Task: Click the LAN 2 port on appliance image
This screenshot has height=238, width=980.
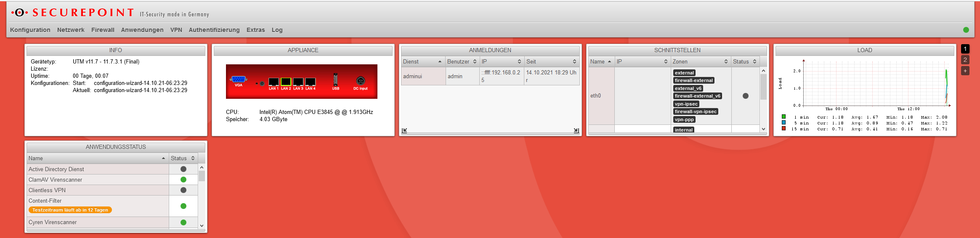Action: (286, 82)
